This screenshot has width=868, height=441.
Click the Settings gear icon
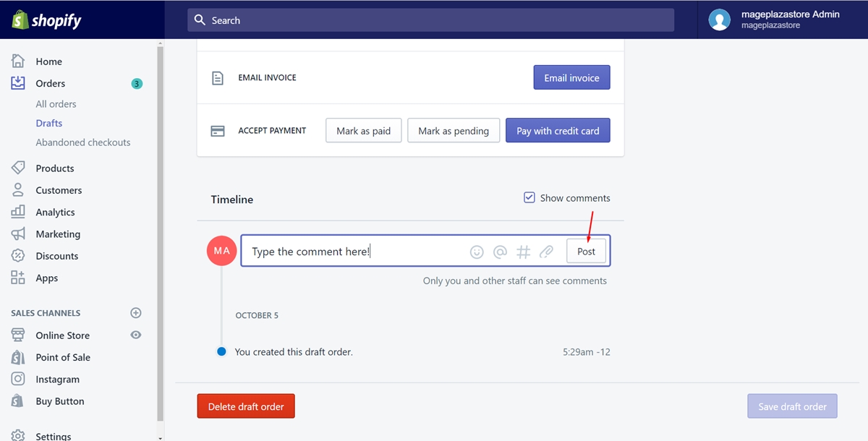[18, 435]
